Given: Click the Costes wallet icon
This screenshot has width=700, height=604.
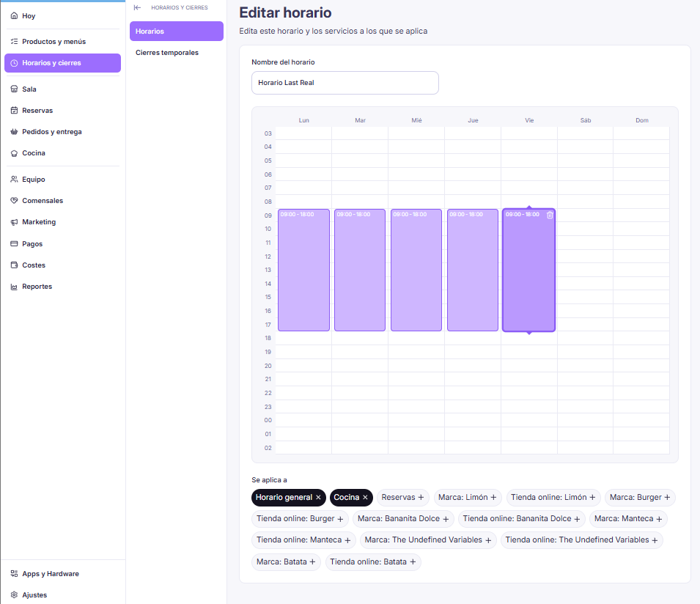Looking at the screenshot, I should coord(14,265).
